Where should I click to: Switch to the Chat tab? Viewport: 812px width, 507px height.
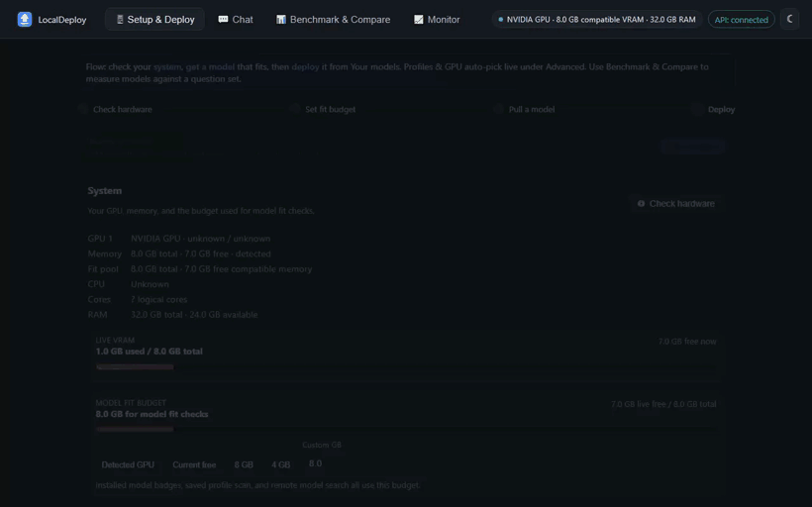point(236,19)
